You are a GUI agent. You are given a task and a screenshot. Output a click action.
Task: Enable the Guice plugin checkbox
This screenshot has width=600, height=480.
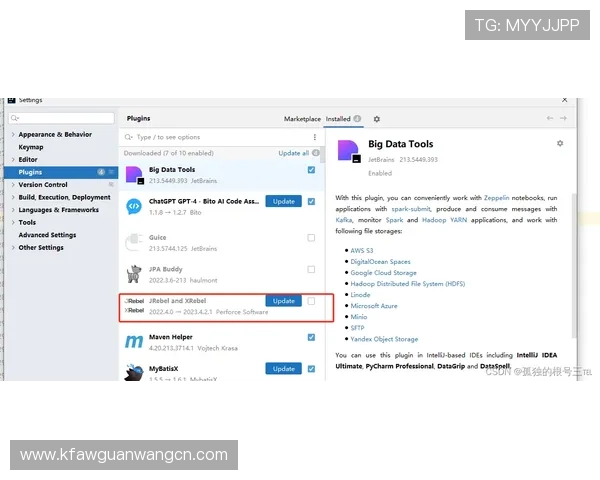coord(311,238)
